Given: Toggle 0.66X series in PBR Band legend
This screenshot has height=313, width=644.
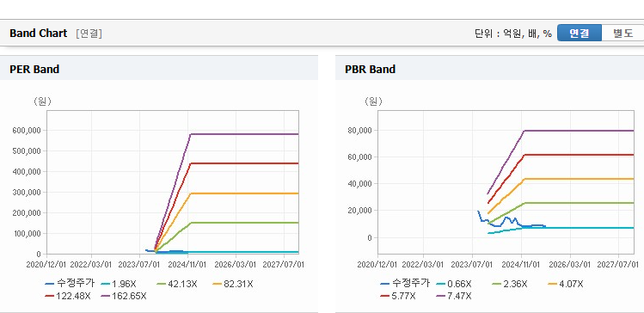Looking at the screenshot, I should 454,284.
